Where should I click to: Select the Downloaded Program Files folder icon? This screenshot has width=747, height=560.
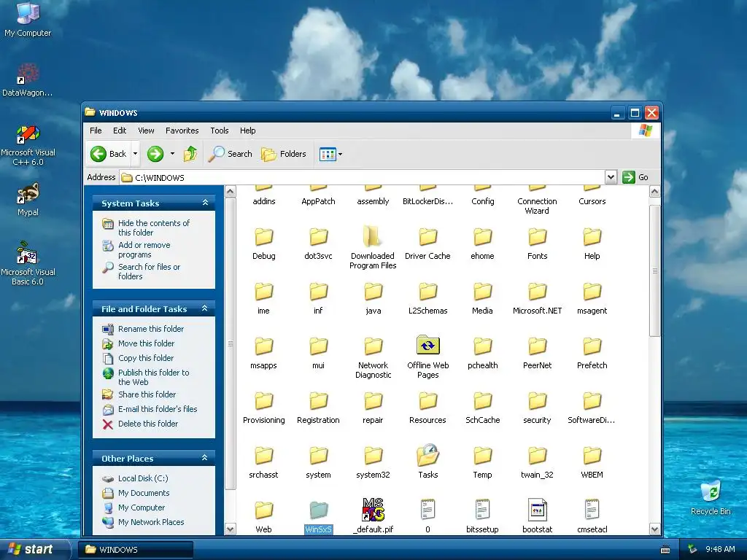[373, 236]
